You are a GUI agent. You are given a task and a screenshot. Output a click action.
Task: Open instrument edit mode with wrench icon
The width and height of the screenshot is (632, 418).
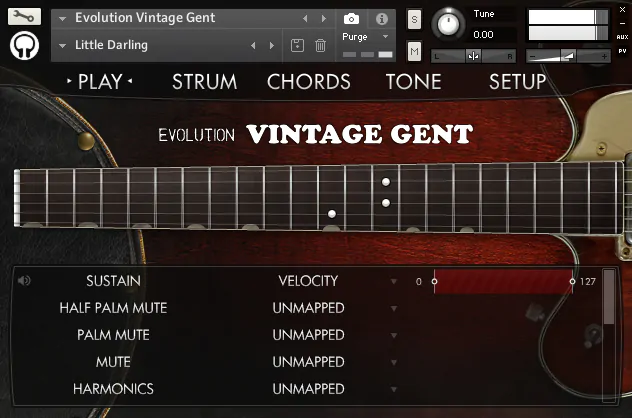(x=24, y=17)
